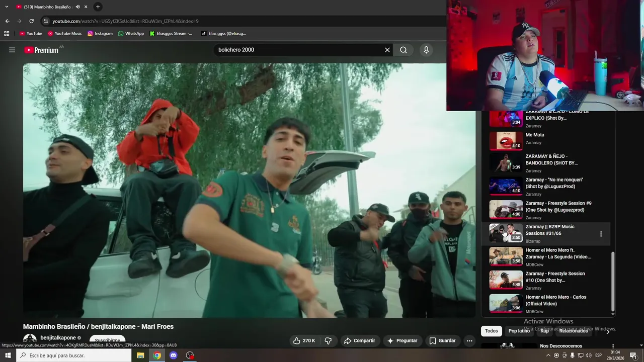This screenshot has width=644, height=362.
Task: Open Homer el Mero Mero - Carlos title
Action: coord(556,300)
